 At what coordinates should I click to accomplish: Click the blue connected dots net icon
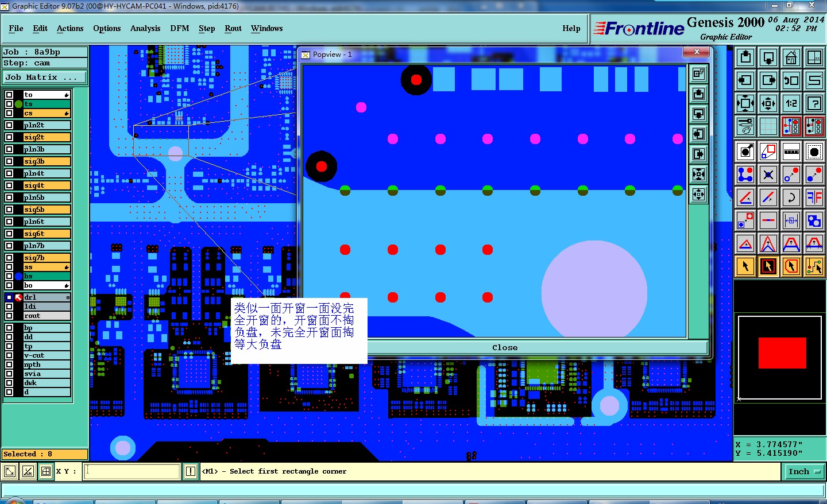[745, 175]
